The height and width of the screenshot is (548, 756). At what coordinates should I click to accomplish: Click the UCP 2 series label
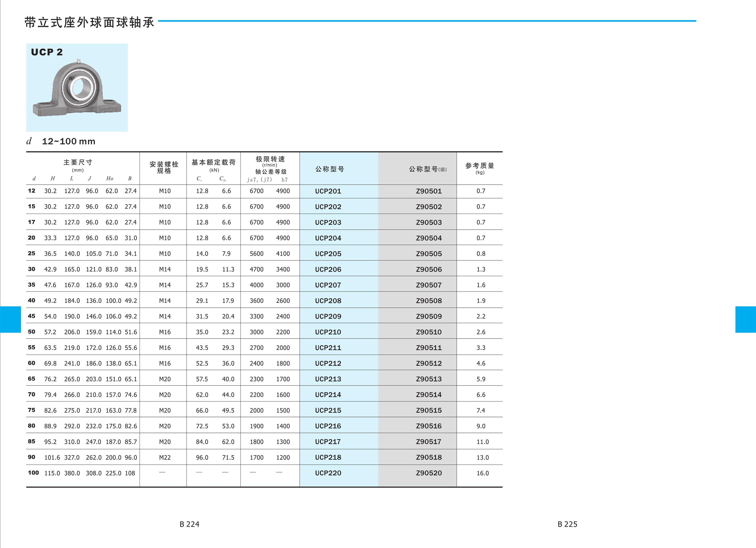[x=47, y=52]
